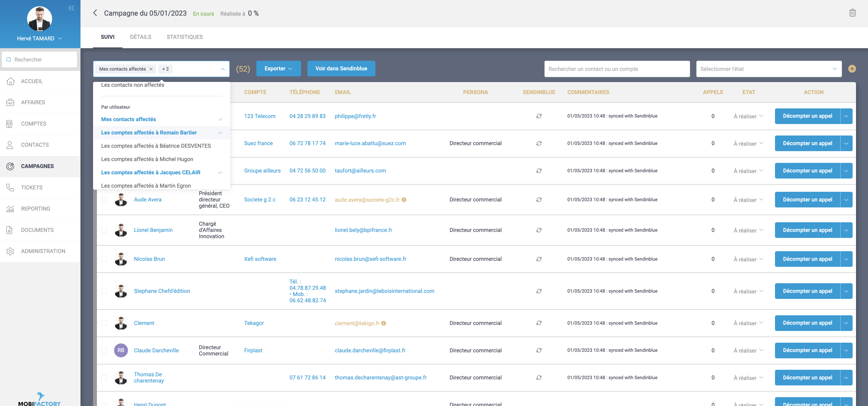Click the contact or account search field
Viewport: 868px width, 406px height.
click(x=617, y=69)
